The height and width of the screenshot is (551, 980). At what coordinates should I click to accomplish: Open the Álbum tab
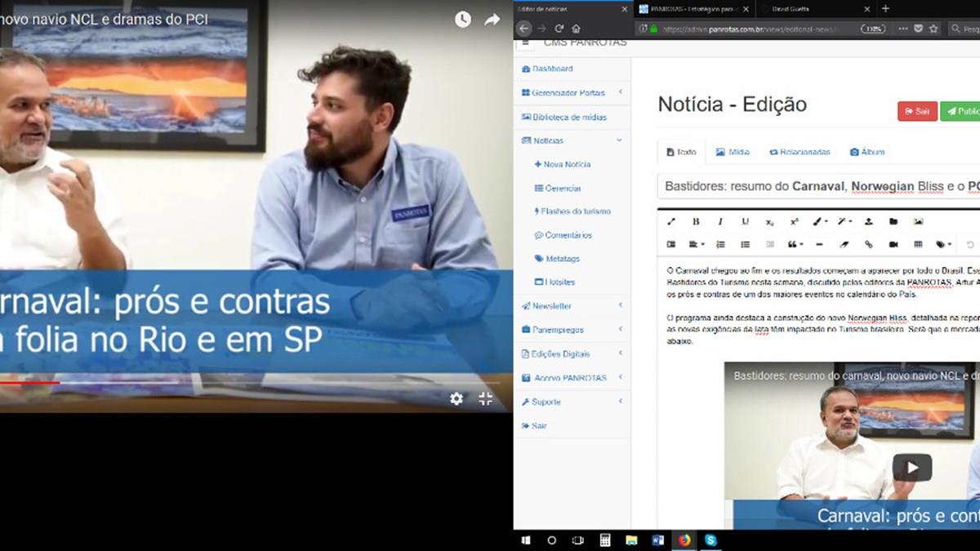click(x=866, y=152)
